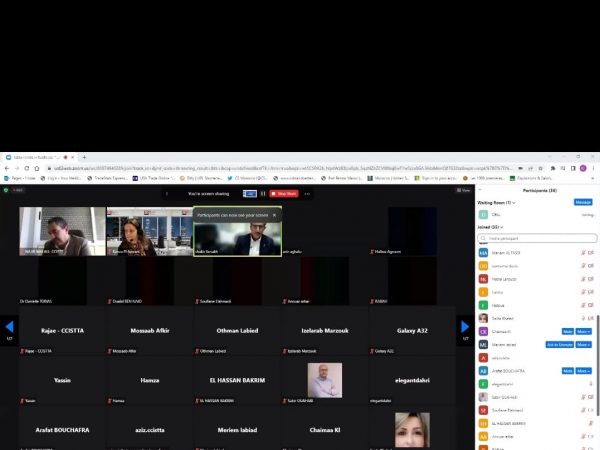This screenshot has height=450, width=600.
Task: Pause the screen share
Action: tap(263, 194)
